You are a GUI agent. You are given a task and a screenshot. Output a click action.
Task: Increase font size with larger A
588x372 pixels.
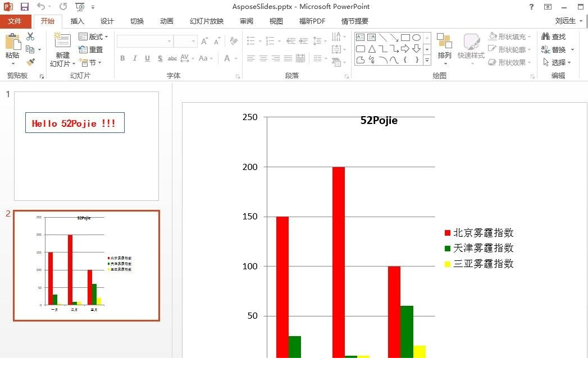204,41
